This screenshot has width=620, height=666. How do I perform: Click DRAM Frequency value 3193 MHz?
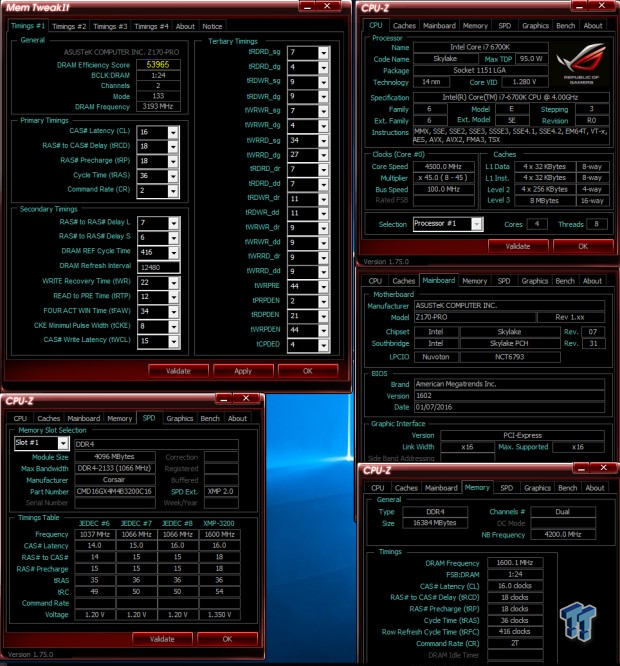[x=158, y=106]
